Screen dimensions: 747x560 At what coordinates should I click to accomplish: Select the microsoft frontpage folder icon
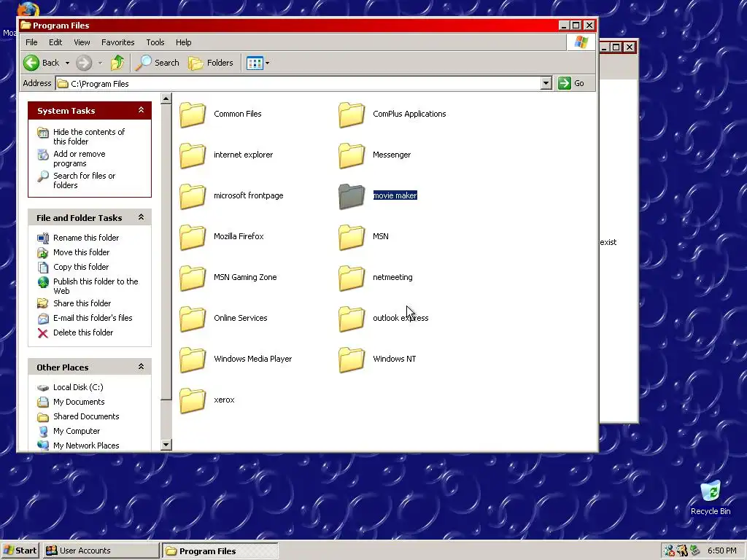point(193,196)
